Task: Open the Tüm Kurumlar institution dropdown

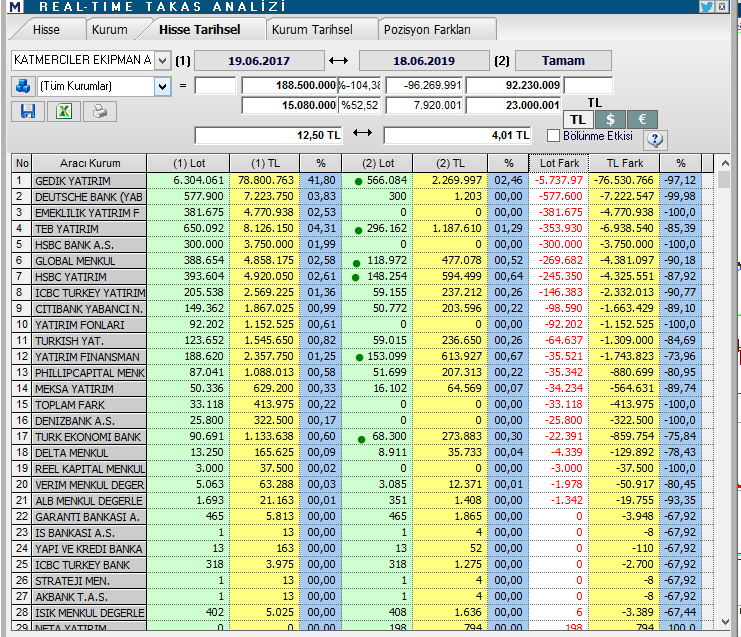Action: [x=162, y=86]
